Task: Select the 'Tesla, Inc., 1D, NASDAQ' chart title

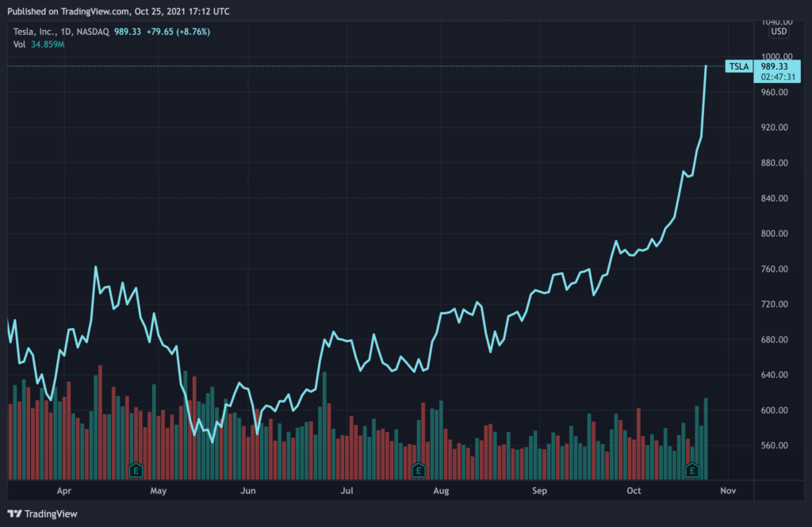Action: (x=61, y=32)
